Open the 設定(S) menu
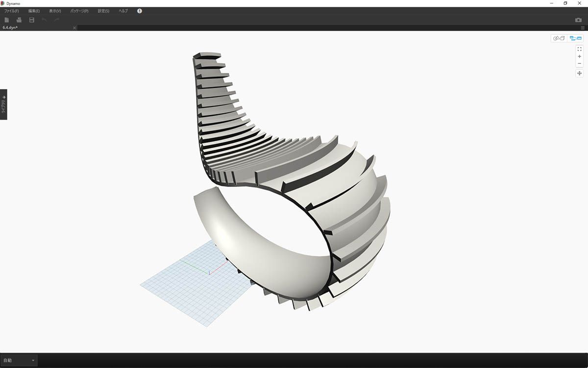The width and height of the screenshot is (588, 368). point(103,11)
